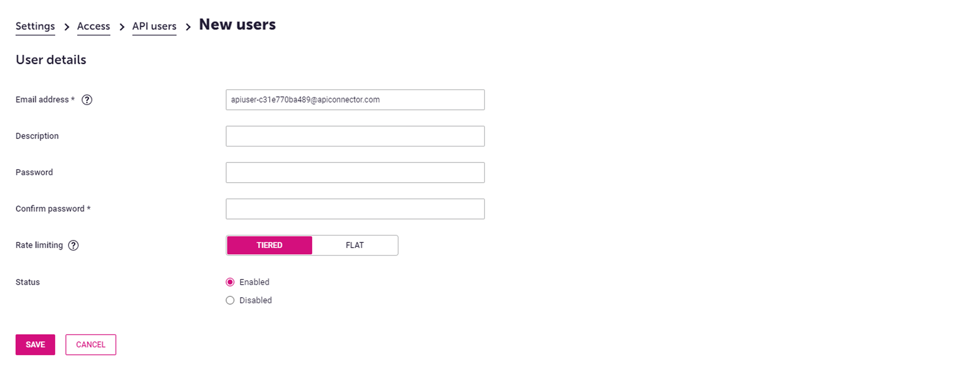This screenshot has height=375, width=980.
Task: Select the TIERED rate limiting option
Action: [x=269, y=245]
